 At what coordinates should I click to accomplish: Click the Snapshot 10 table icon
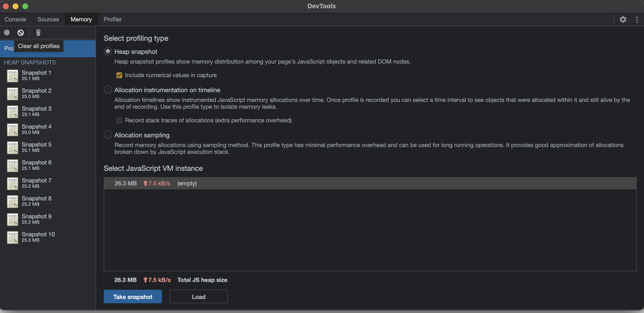12,237
